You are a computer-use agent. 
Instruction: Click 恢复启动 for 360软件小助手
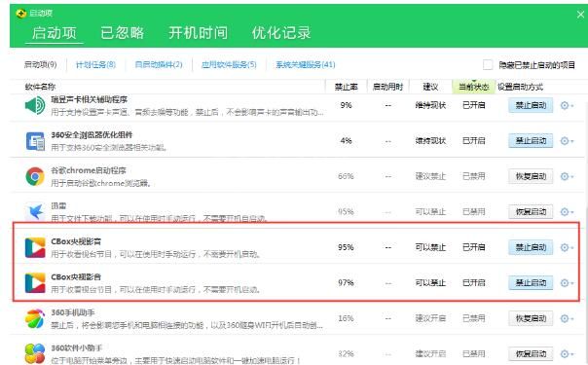coord(531,353)
